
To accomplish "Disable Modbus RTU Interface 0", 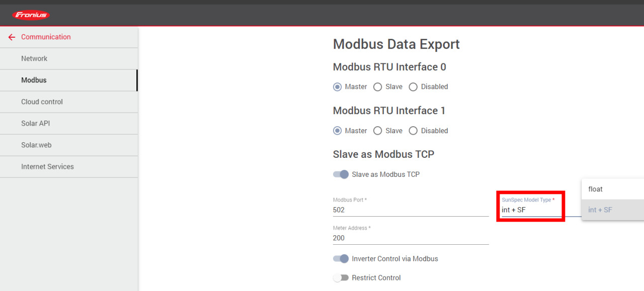I will point(413,87).
